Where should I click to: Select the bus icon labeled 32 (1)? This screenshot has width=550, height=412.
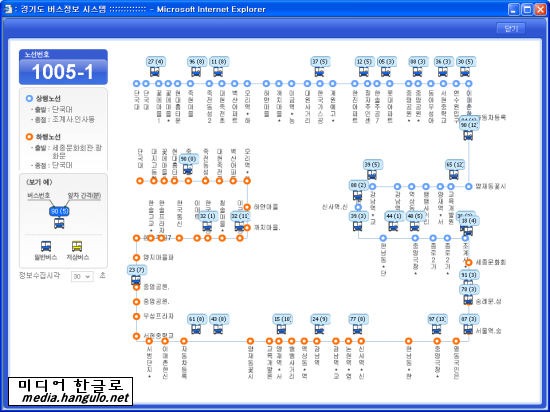coord(207,226)
